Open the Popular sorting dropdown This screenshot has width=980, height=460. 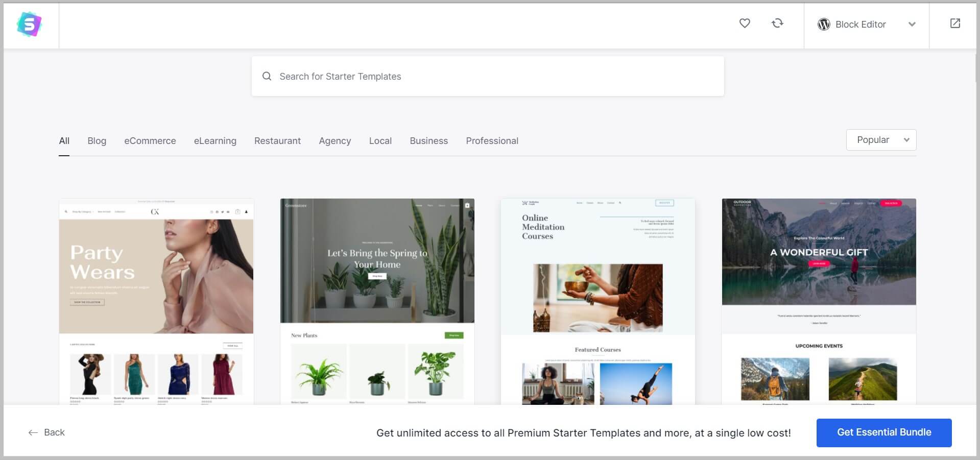click(x=880, y=139)
